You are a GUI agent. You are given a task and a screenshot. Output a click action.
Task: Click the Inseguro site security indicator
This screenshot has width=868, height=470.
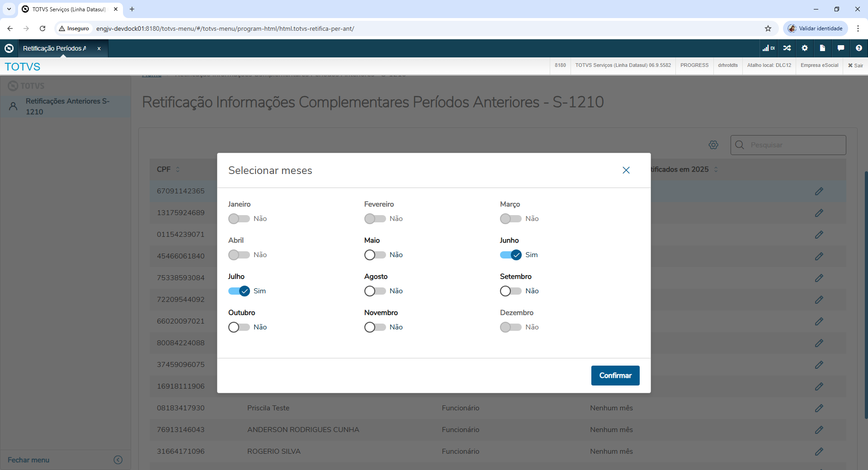74,28
